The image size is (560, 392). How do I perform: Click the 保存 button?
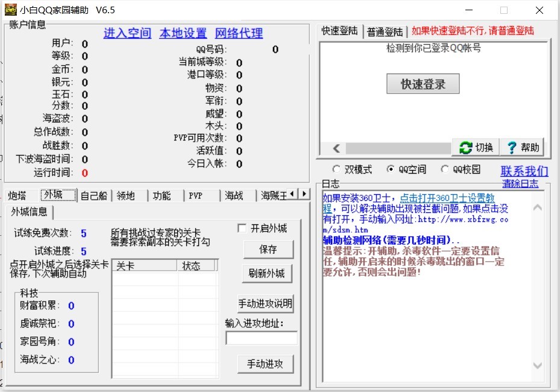(x=268, y=250)
